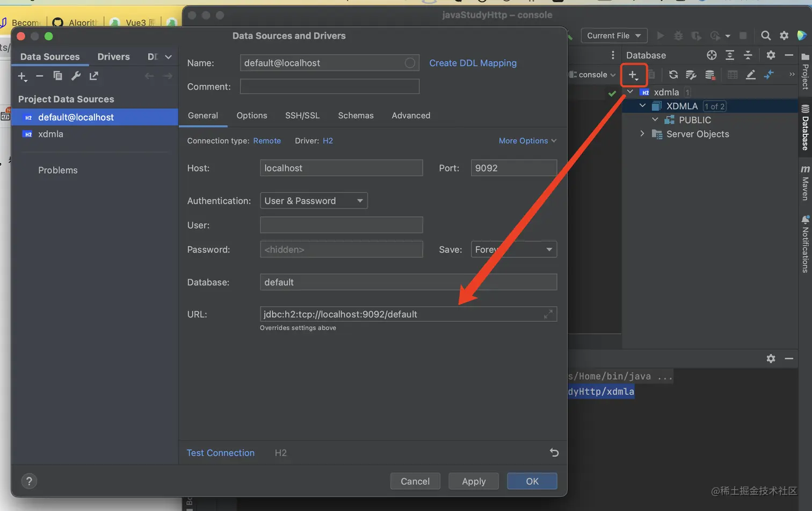Show more Database toolbar items chevrons
812x511 pixels.
[792, 75]
